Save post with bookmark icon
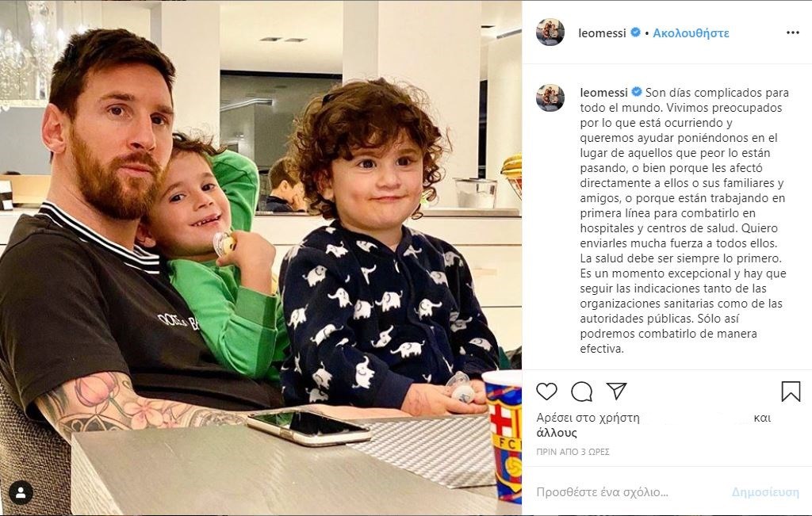Screen dimensions: 812x516 (x=791, y=392)
